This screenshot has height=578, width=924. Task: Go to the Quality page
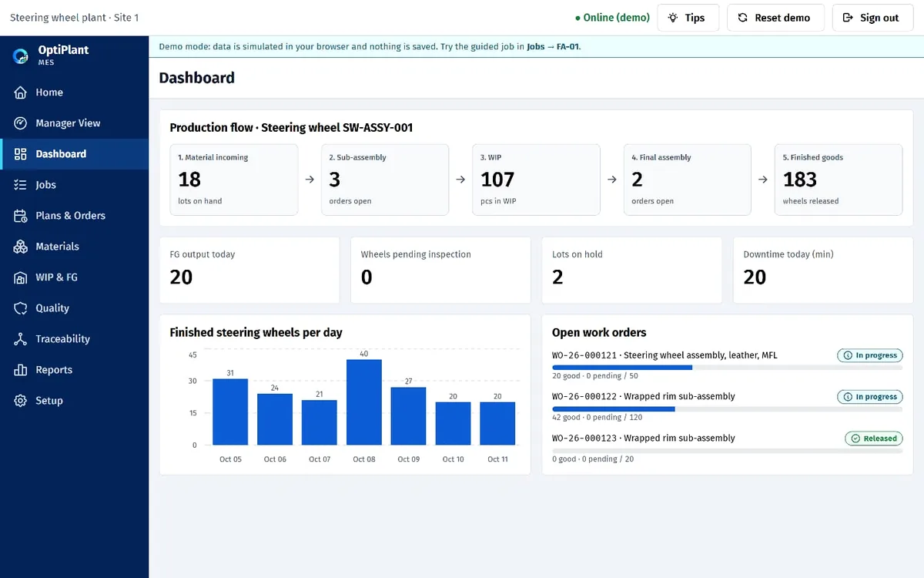74,308
